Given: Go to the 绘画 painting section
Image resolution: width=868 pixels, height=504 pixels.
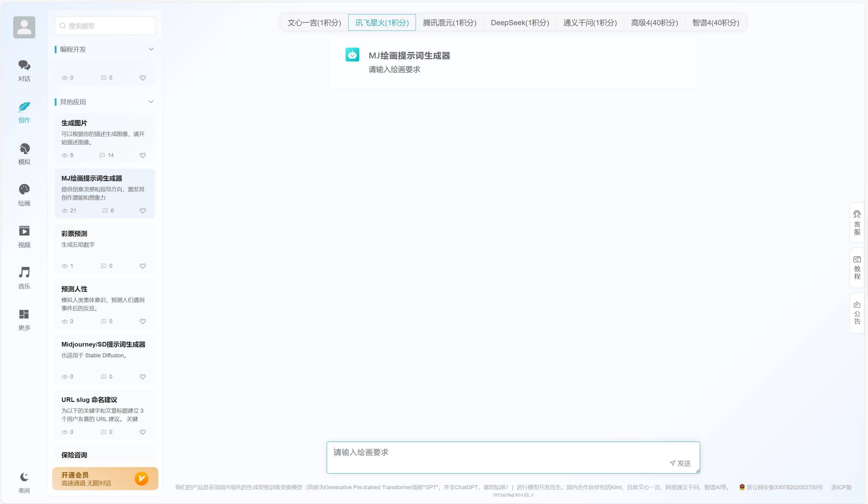Looking at the screenshot, I should (24, 195).
